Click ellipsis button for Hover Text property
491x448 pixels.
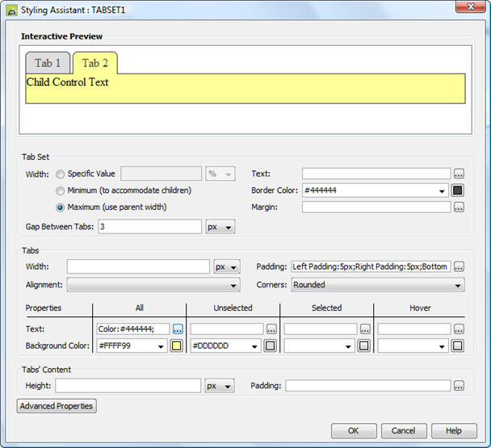pos(459,329)
